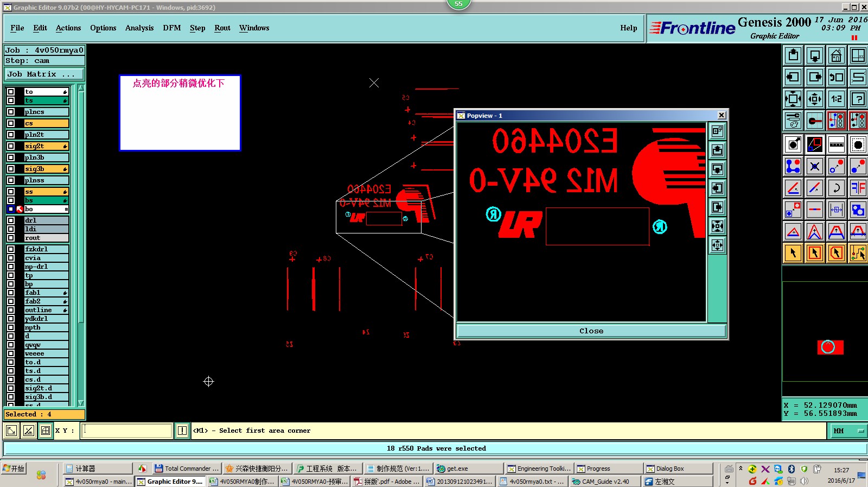Toggle the checkbox for layer plncs

coord(11,112)
